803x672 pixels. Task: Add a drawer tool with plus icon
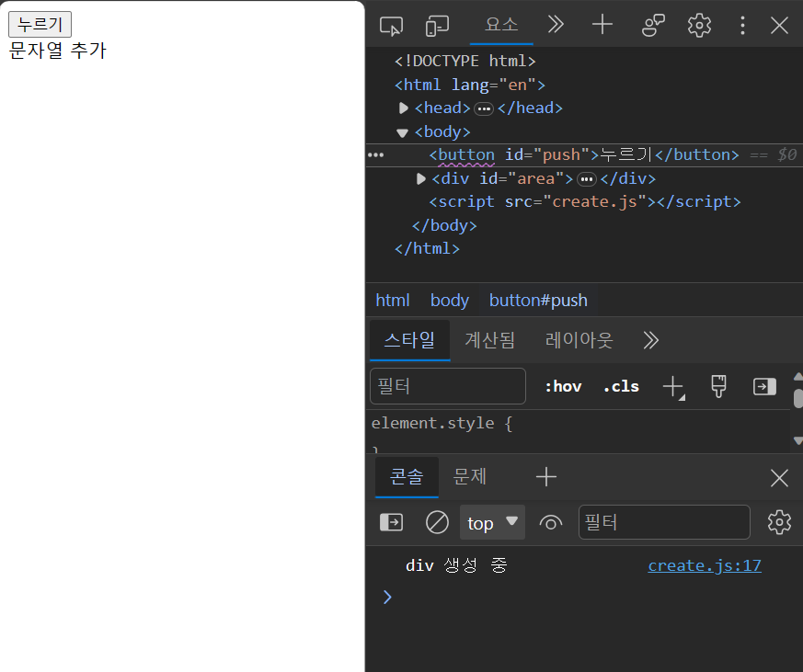[x=546, y=477]
